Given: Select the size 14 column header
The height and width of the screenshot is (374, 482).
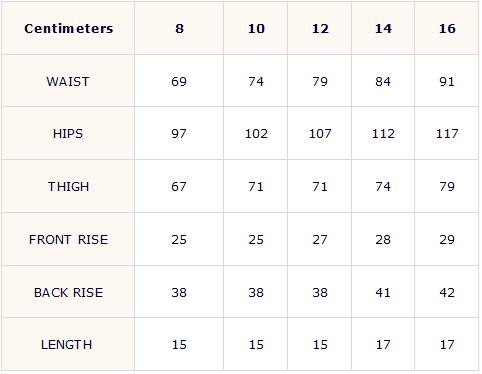Looking at the screenshot, I should pos(383,28).
